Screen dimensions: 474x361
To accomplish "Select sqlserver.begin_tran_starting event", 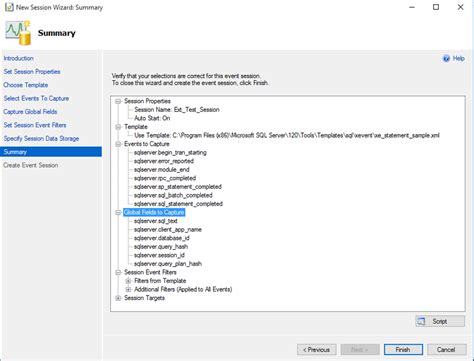I will tap(170, 152).
